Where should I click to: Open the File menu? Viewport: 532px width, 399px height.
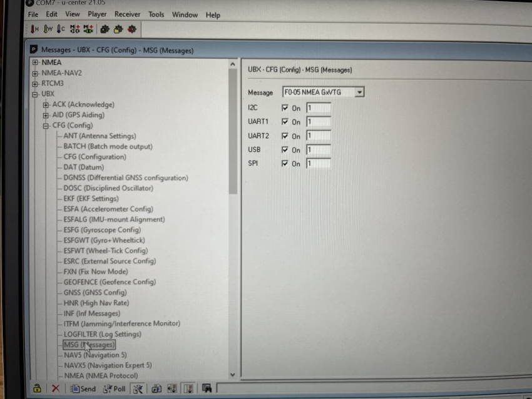click(33, 14)
